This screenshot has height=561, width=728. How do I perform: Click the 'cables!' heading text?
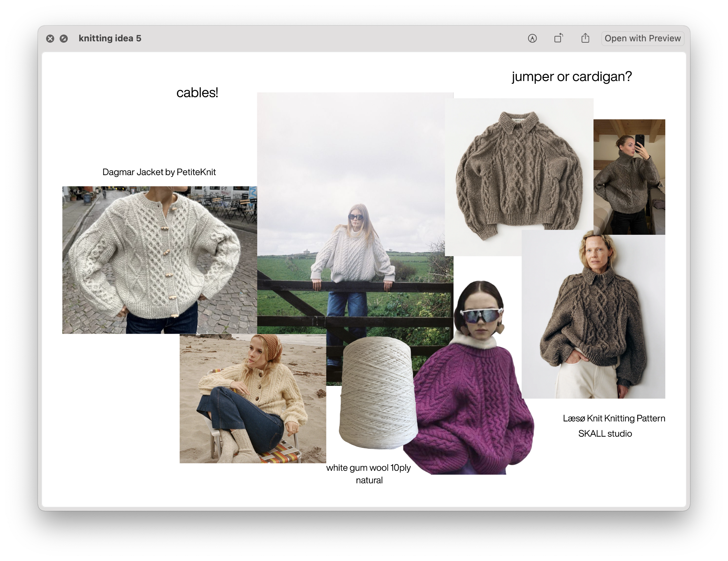(197, 92)
